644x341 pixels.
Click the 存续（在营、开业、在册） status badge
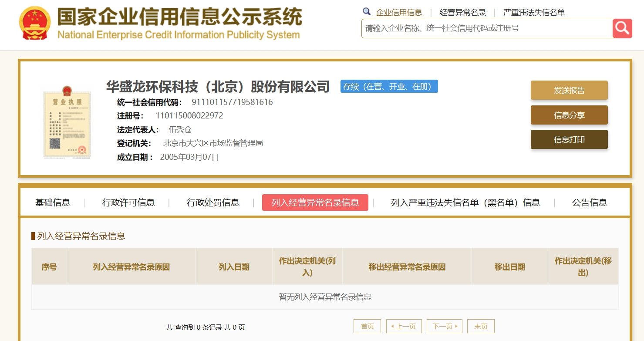(389, 86)
